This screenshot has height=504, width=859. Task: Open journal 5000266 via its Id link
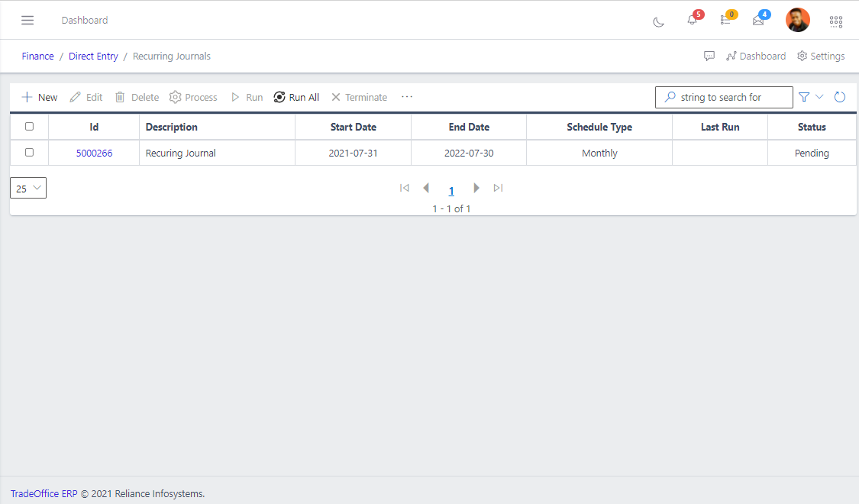(94, 152)
